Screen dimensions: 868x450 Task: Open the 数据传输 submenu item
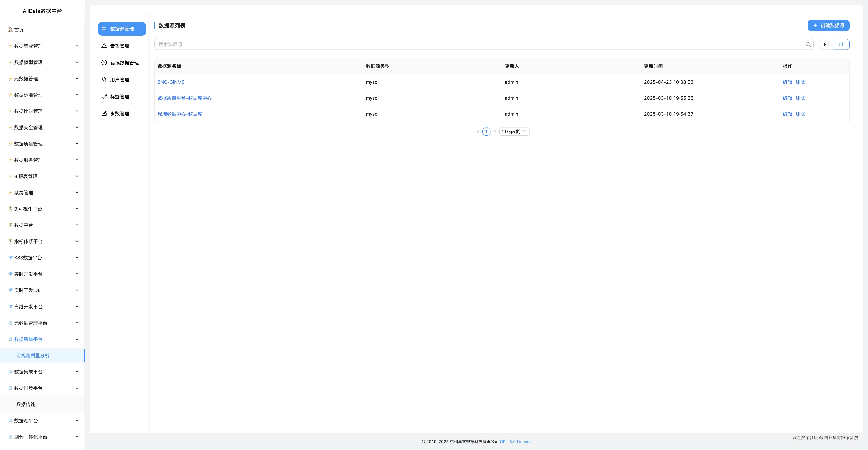tap(26, 405)
